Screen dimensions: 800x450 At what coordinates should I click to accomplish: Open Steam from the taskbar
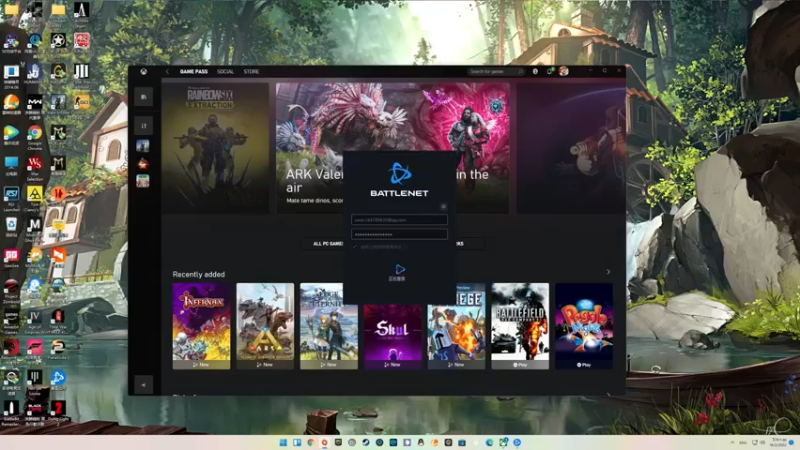(x=366, y=442)
